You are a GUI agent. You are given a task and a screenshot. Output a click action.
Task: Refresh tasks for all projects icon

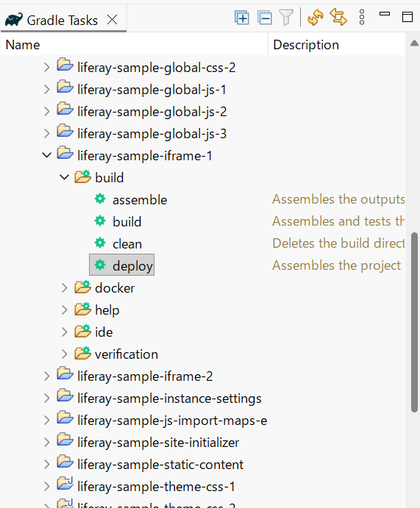coord(316,17)
